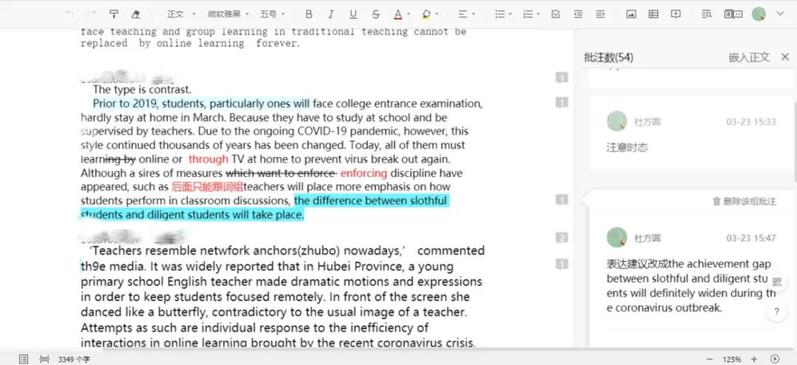Open the font name dropdown 微软雅黑
797x365 pixels.
click(x=228, y=14)
